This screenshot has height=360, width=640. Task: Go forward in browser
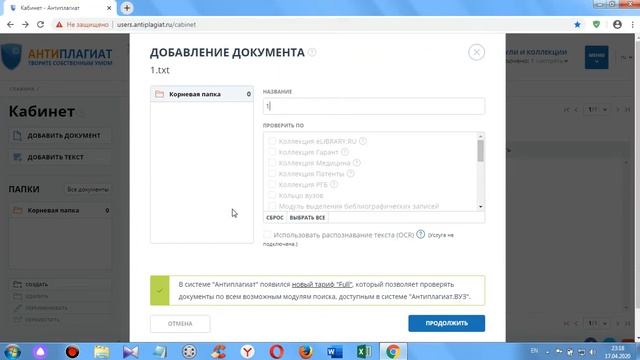click(x=25, y=24)
